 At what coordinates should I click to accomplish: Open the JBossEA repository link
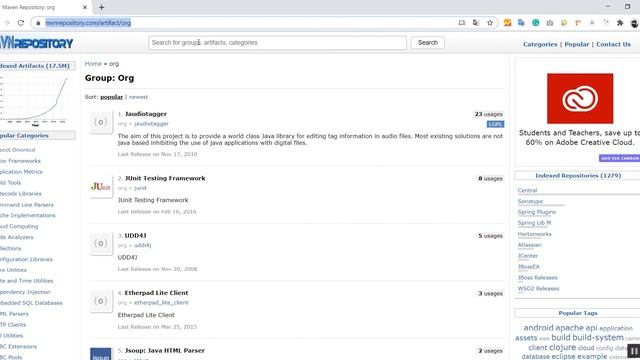[529, 267]
